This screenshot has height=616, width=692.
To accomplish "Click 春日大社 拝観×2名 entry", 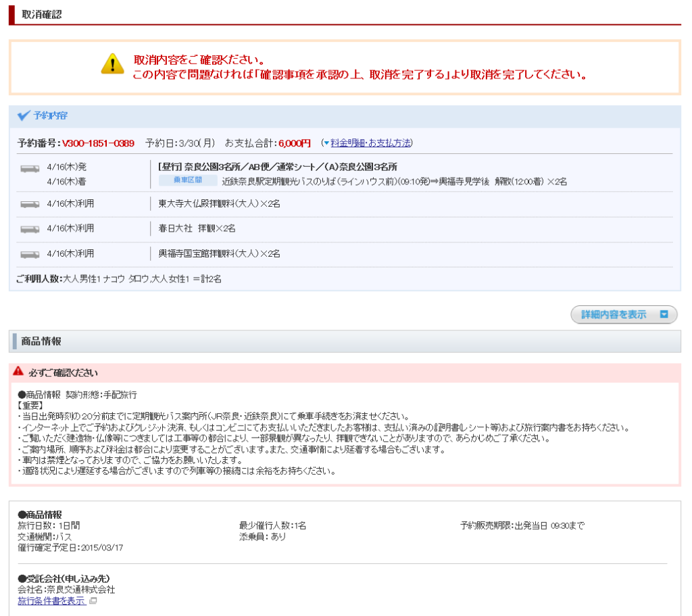I will (x=197, y=228).
